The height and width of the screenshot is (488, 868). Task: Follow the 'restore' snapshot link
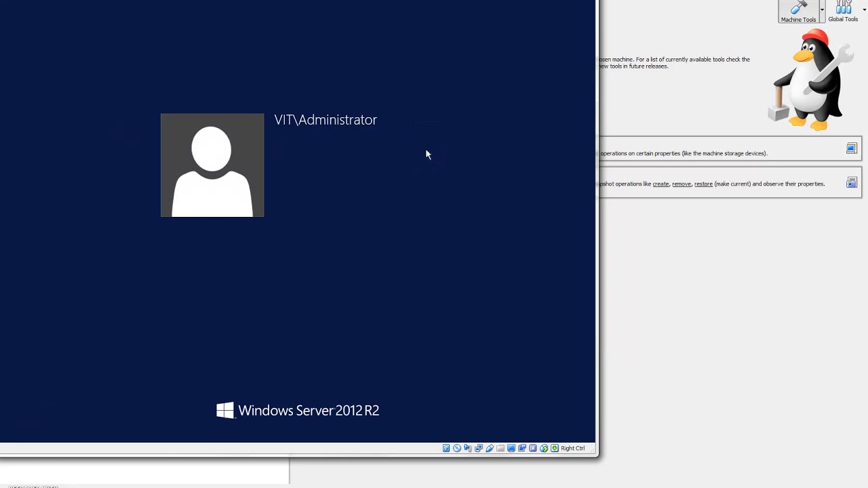[x=703, y=184]
